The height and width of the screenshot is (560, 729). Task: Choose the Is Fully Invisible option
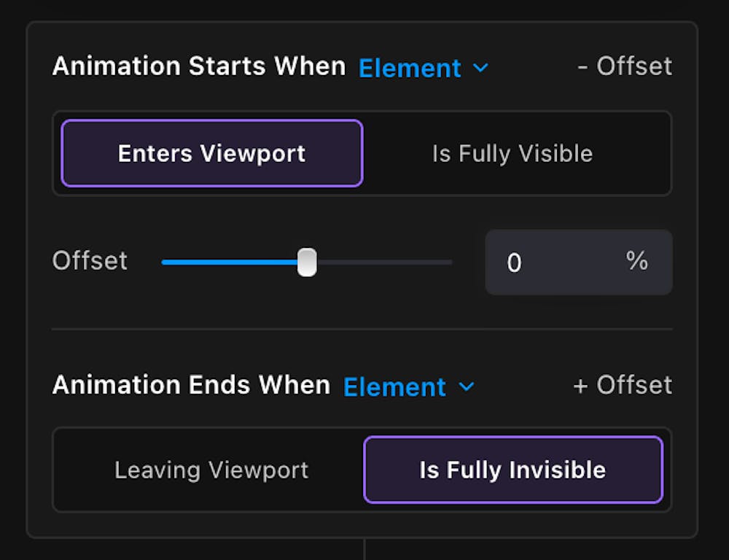512,470
